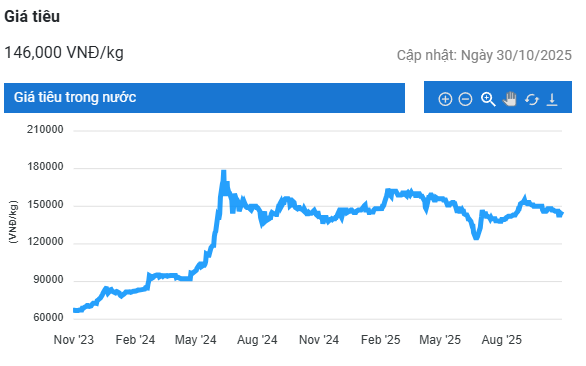Viewport: 586px width, 366px height.
Task: Click the zoom in plus icon
Action: (x=445, y=99)
